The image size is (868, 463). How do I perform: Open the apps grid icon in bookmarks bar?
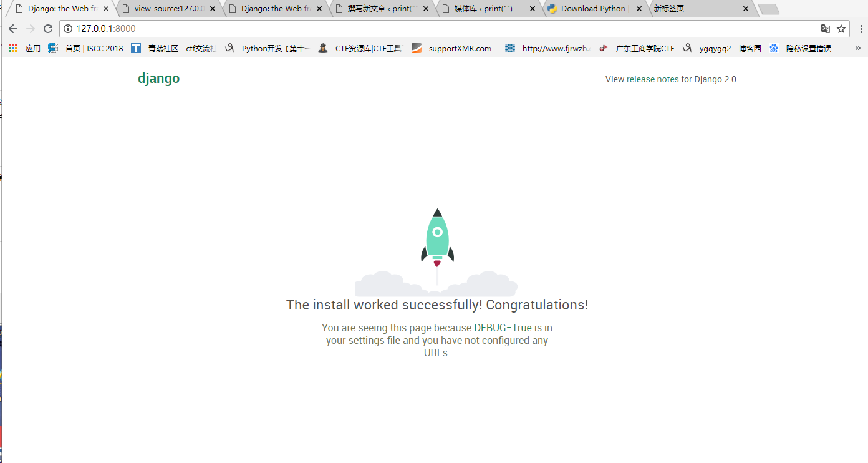pos(12,48)
